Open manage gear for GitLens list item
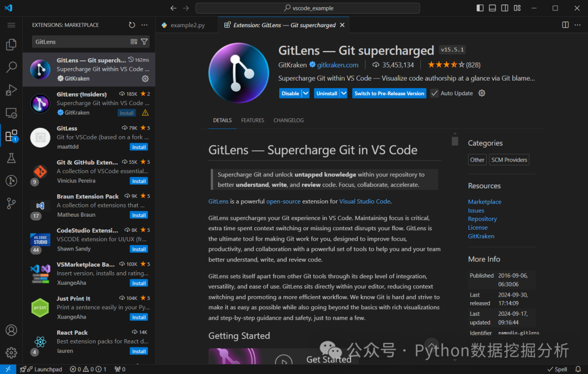588x374 pixels. [x=145, y=78]
